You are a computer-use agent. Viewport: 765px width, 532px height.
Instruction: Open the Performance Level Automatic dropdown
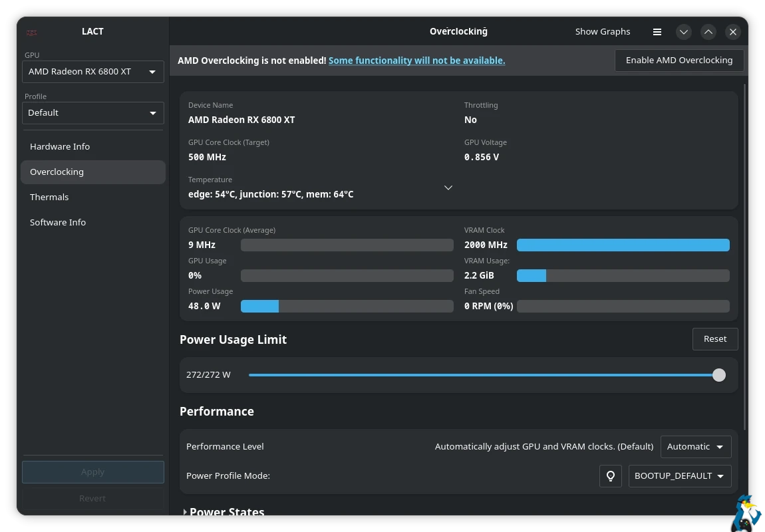pyautogui.click(x=695, y=447)
